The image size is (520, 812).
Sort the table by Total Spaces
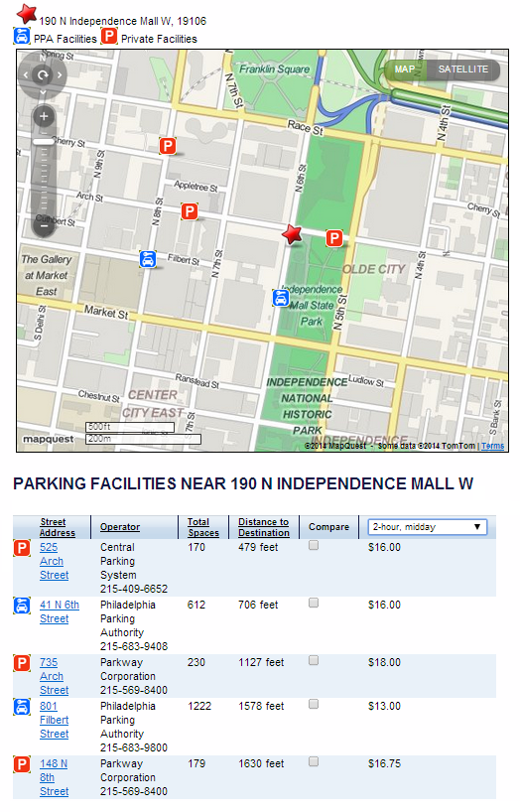coord(203,527)
